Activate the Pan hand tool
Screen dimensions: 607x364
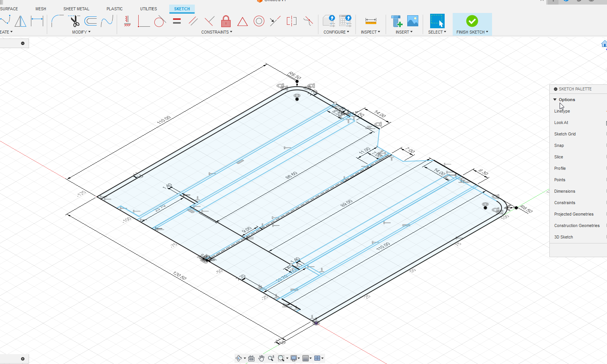coord(261,358)
